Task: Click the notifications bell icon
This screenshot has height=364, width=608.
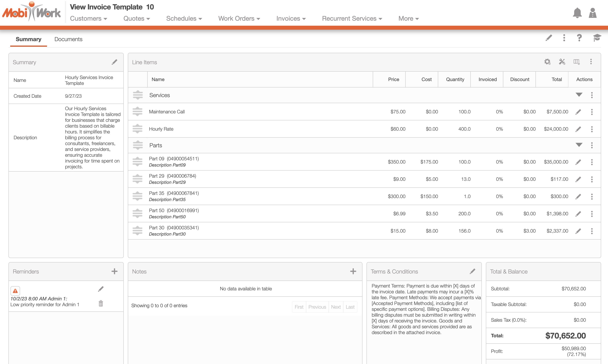Action: point(577,13)
